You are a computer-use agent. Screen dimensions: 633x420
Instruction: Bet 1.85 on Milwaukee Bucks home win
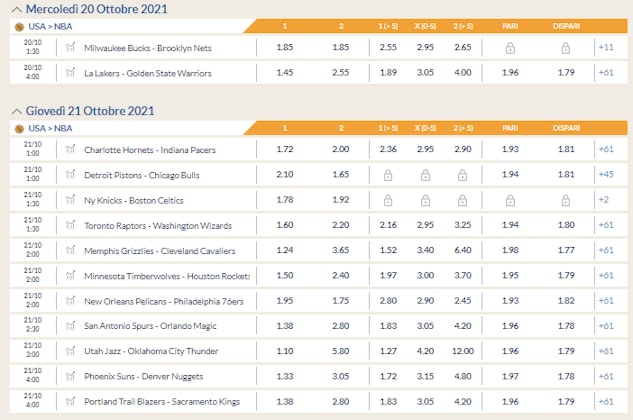[x=285, y=47]
